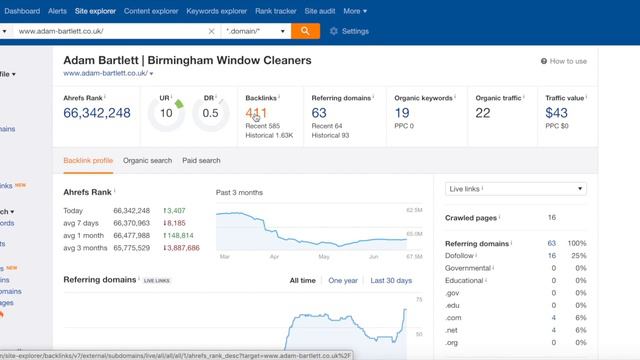The image size is (640, 360).
Task: Click avg 1 month change 148,814
Action: tap(178, 236)
